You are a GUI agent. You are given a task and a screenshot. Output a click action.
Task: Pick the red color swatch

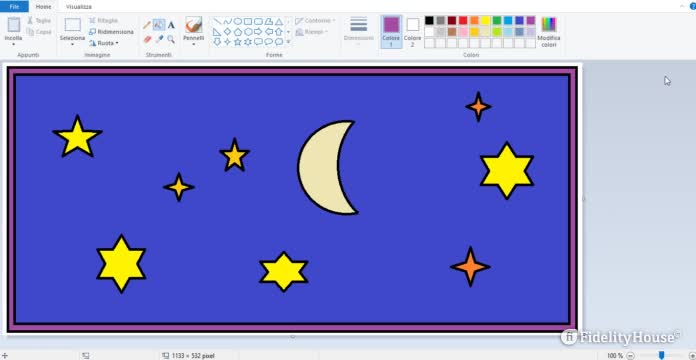(x=463, y=20)
